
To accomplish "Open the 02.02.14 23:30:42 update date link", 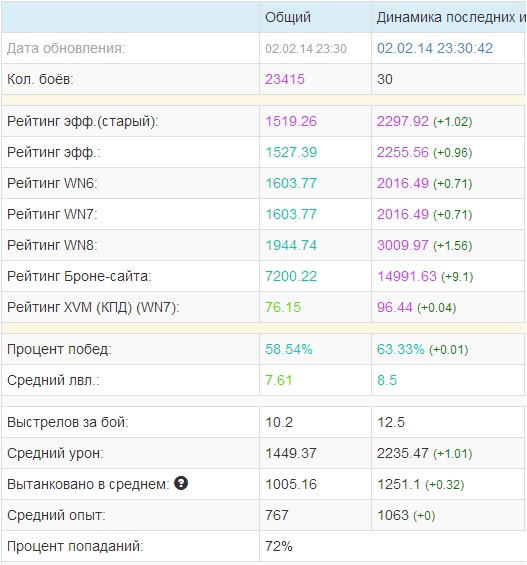I will pyautogui.click(x=435, y=48).
